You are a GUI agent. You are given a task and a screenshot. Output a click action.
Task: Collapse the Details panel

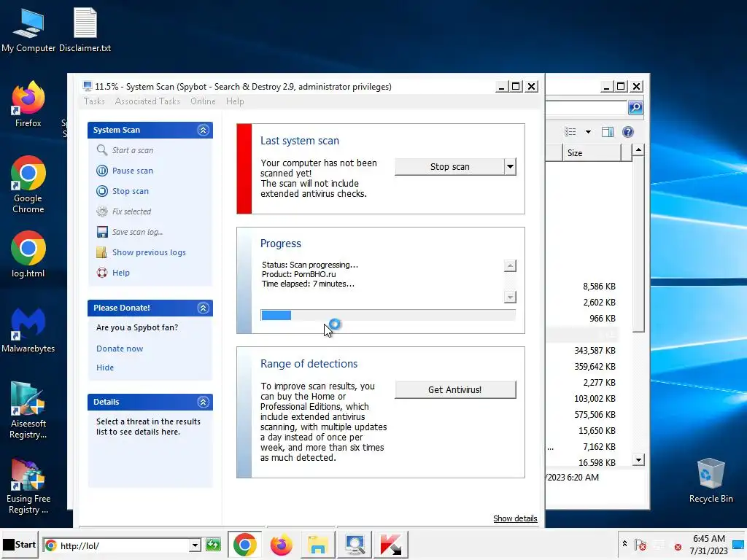click(203, 402)
